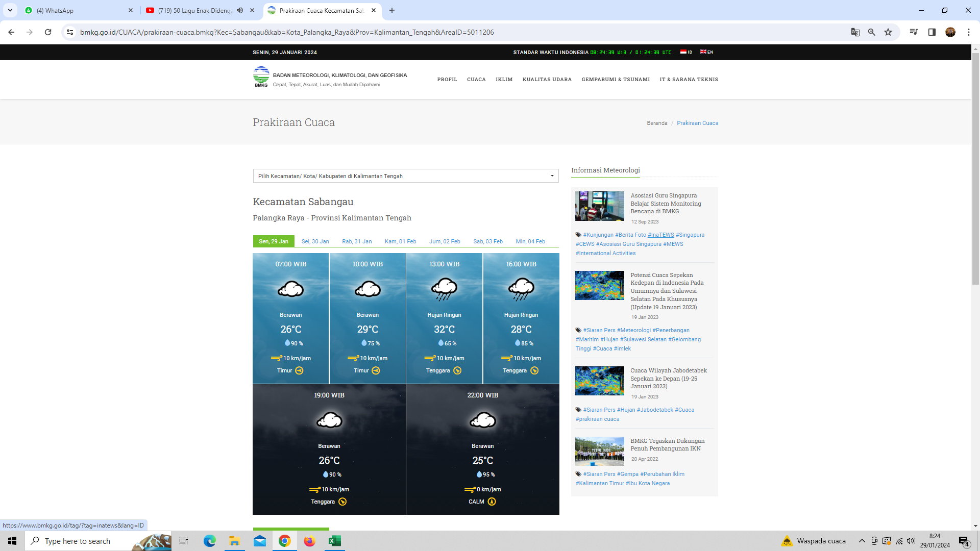Click the page vertical scrollbar thumb

pyautogui.click(x=975, y=168)
